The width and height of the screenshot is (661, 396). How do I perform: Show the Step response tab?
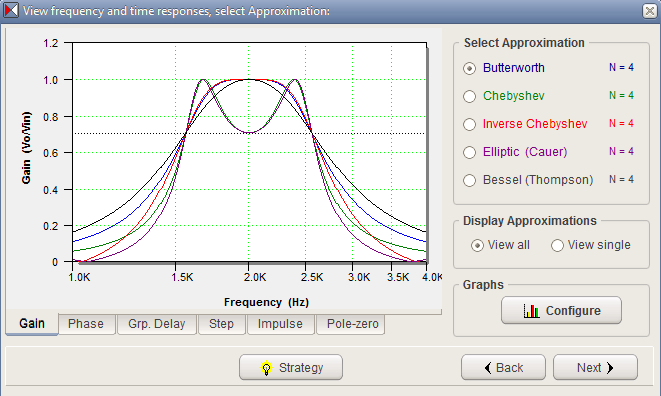click(221, 324)
